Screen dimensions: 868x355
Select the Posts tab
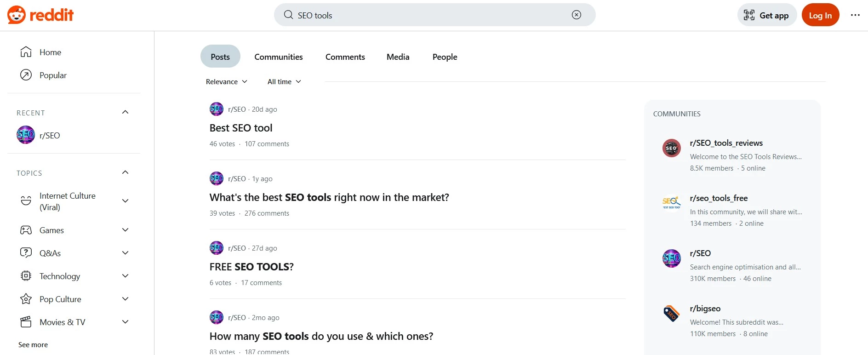(220, 57)
